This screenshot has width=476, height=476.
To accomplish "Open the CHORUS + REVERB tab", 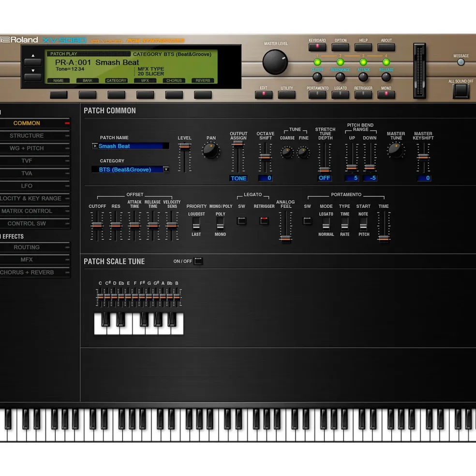I will tap(35, 273).
